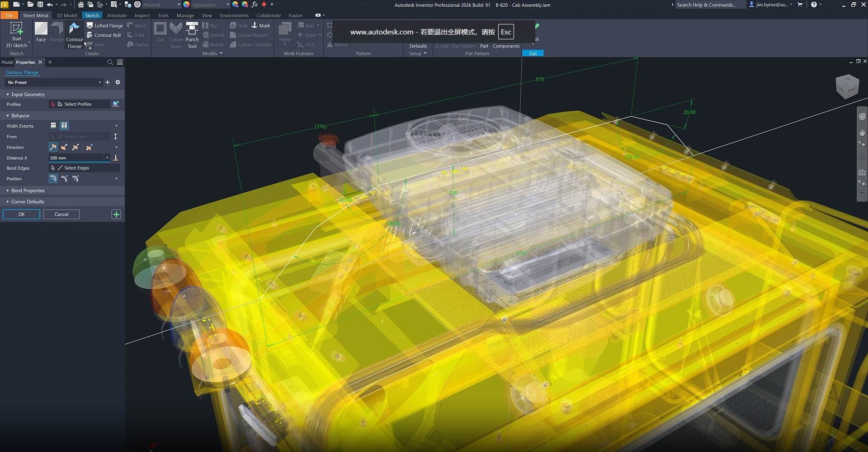
Task: Select the first Width Extents option
Action: (53, 126)
